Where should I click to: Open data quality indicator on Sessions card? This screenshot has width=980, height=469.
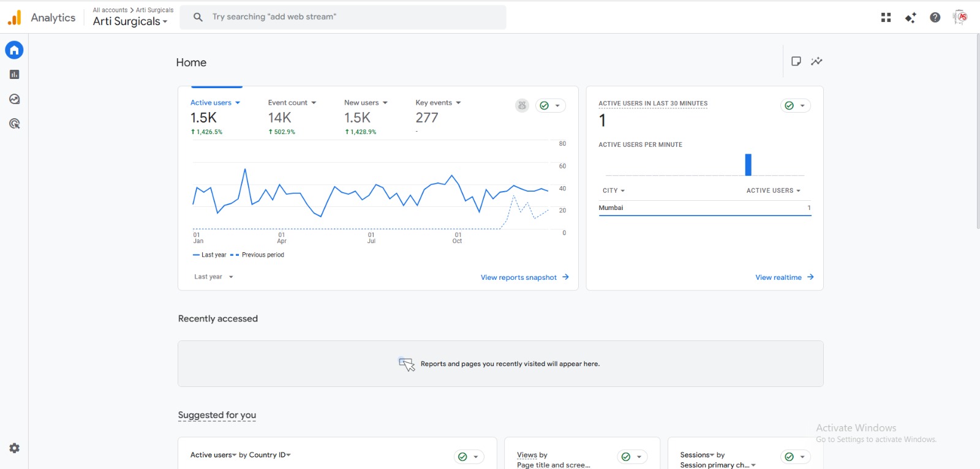tap(796, 457)
